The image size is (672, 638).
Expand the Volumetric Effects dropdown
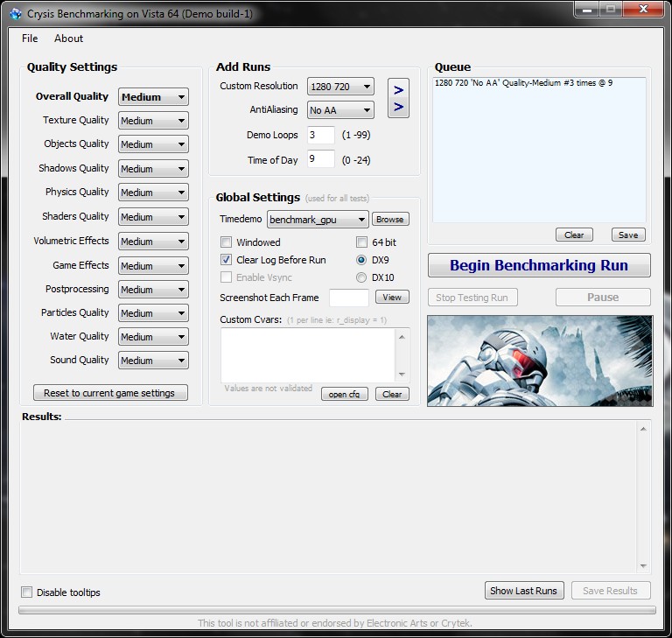(x=153, y=241)
